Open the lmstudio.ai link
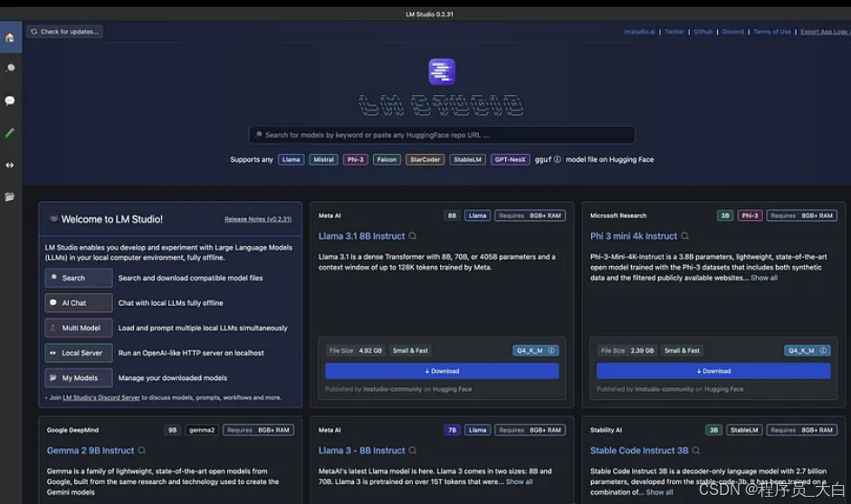This screenshot has width=851, height=504. pos(639,32)
